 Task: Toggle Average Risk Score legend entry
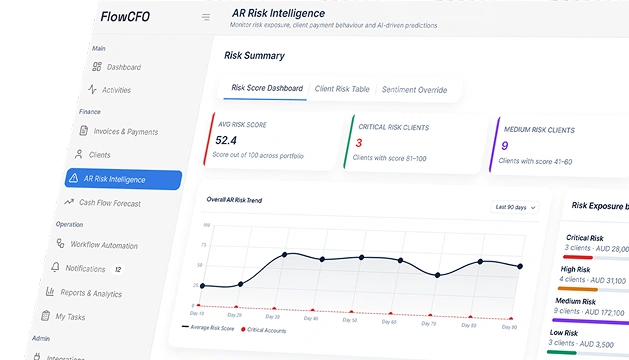click(208, 327)
